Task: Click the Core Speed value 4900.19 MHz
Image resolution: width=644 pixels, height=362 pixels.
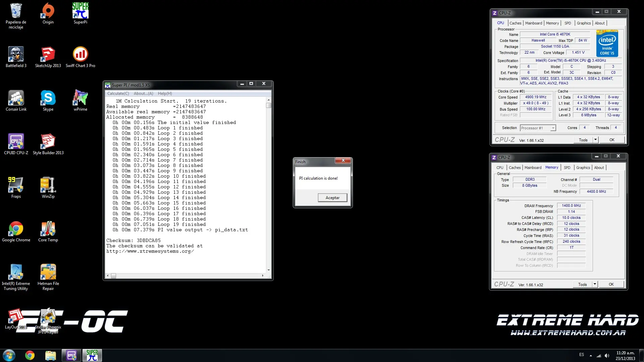Action: click(x=536, y=97)
